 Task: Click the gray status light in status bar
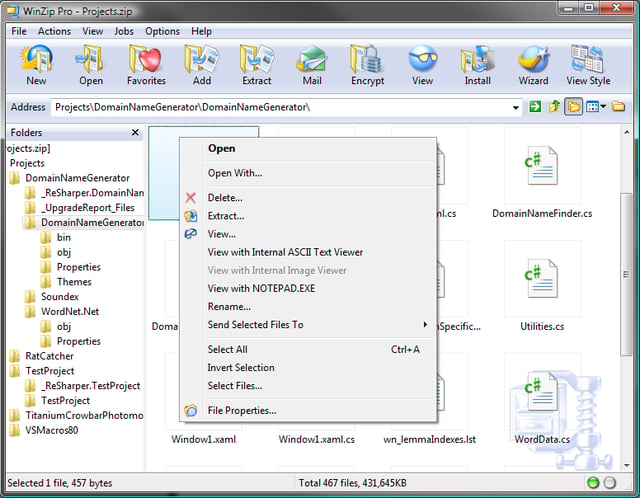pyautogui.click(x=610, y=483)
